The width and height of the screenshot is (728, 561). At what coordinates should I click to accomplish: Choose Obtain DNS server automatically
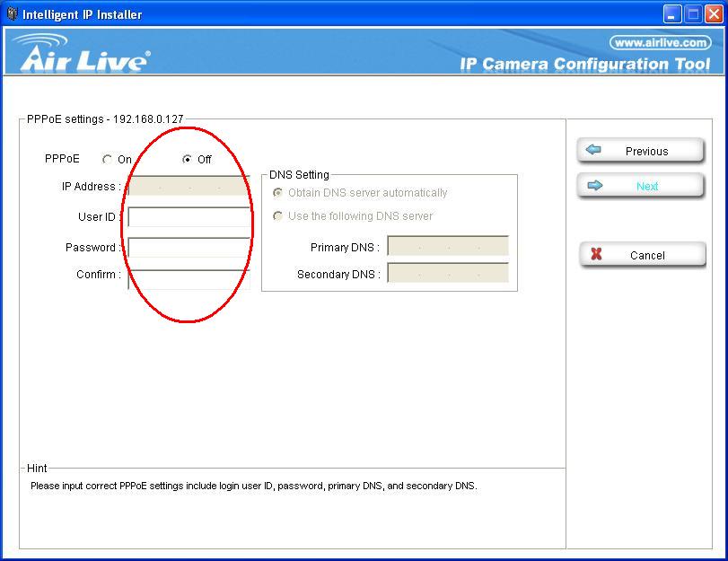[x=278, y=193]
